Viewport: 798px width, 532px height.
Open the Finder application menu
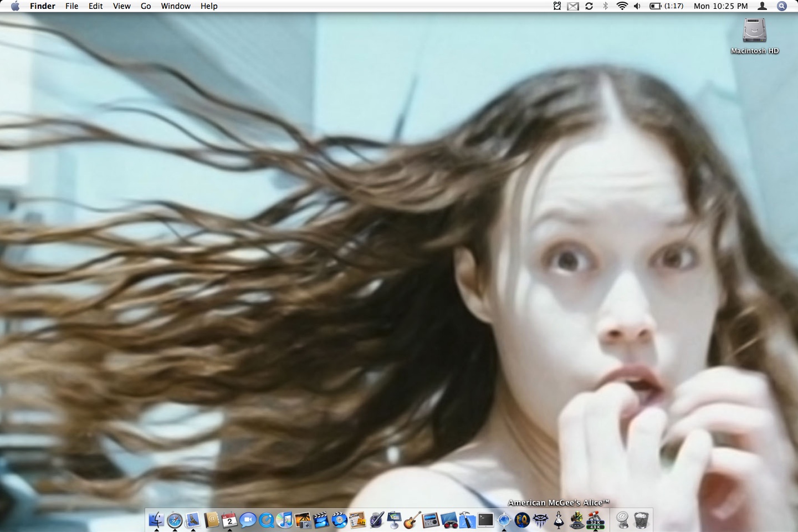click(43, 6)
